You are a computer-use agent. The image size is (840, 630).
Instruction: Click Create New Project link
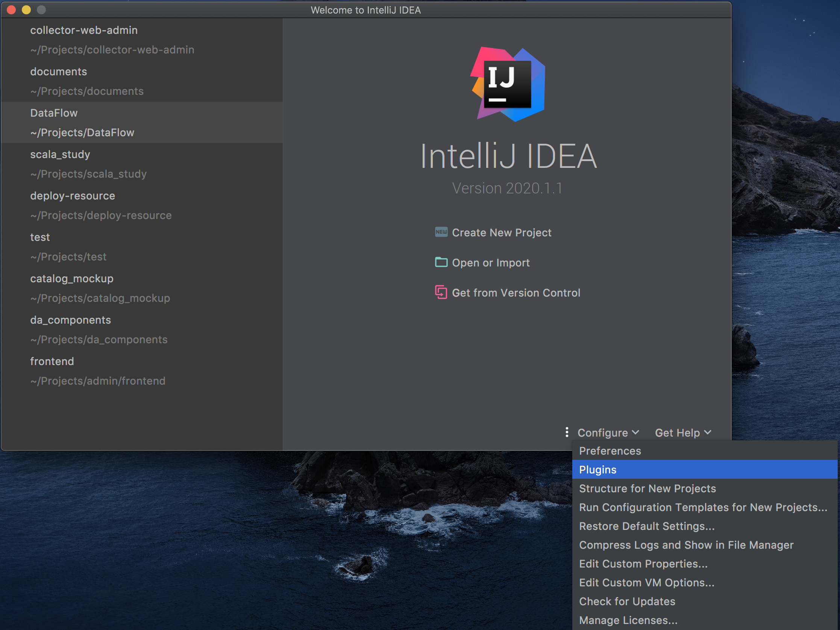(x=501, y=233)
